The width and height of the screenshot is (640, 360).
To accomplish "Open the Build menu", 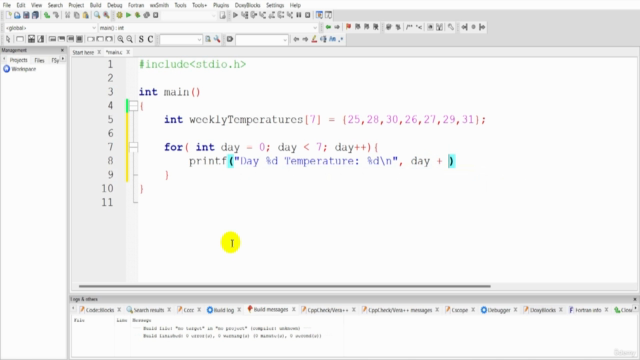I will pos(96,5).
